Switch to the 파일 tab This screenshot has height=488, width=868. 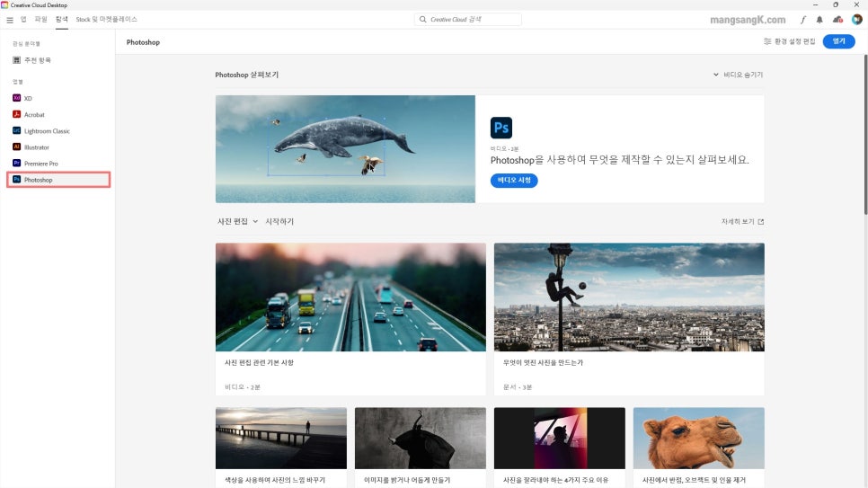[41, 20]
